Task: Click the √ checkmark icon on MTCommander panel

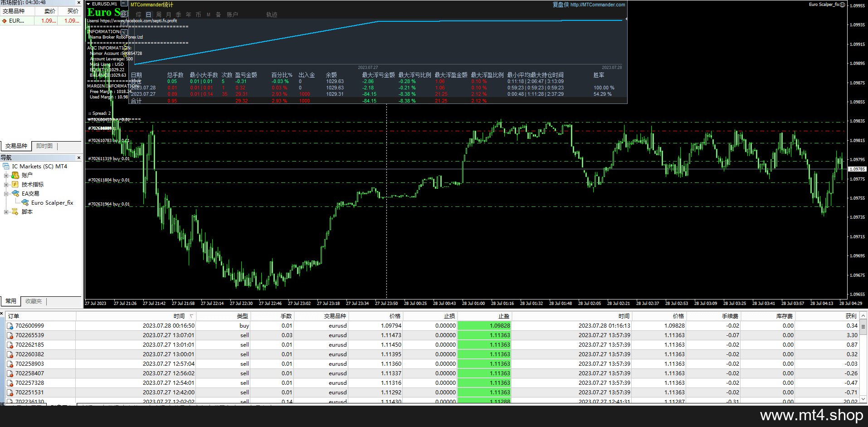Action: tap(124, 32)
